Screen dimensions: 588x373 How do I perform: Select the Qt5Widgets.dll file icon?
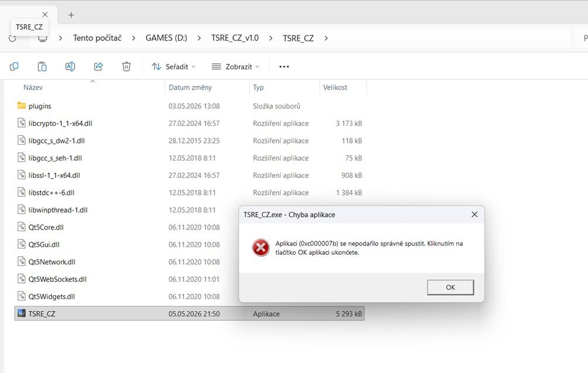click(21, 296)
